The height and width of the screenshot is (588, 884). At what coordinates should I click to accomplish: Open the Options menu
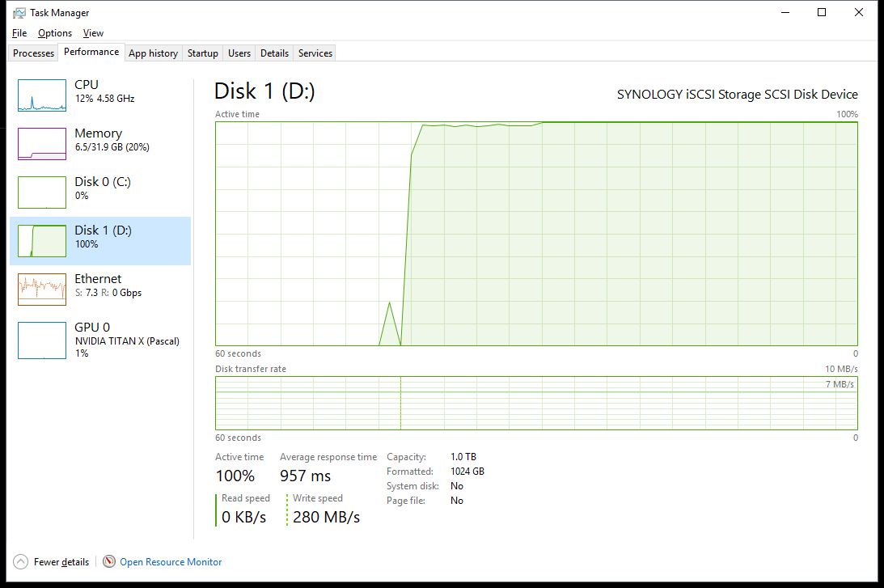55,33
